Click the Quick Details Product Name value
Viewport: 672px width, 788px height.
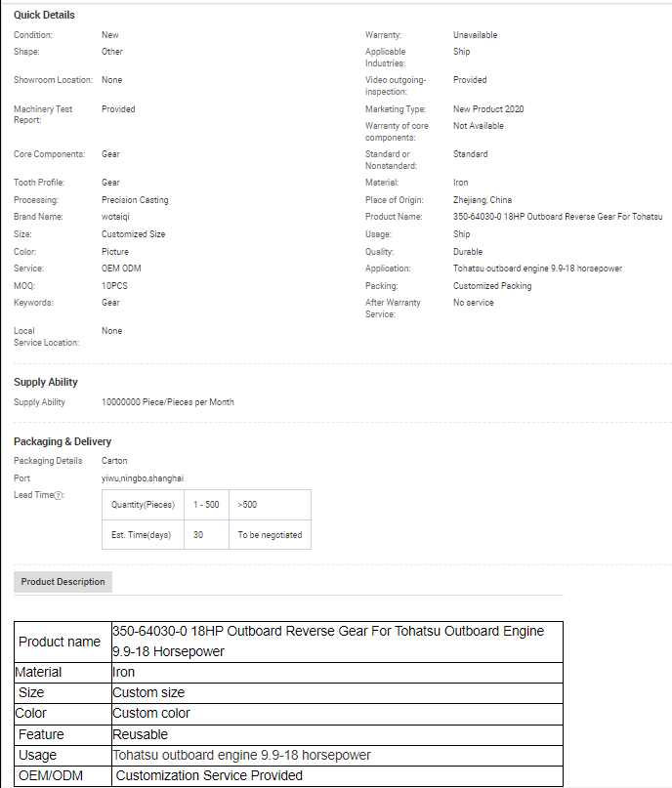pyautogui.click(x=557, y=217)
